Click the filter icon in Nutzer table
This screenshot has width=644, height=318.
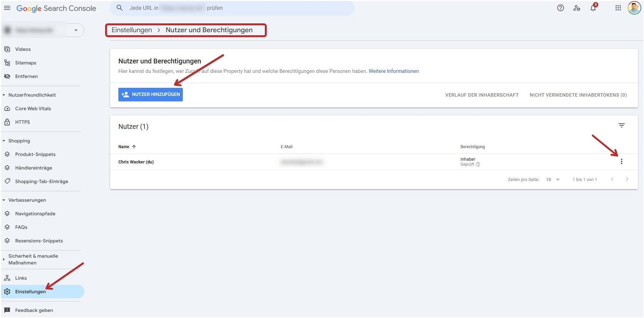point(621,126)
